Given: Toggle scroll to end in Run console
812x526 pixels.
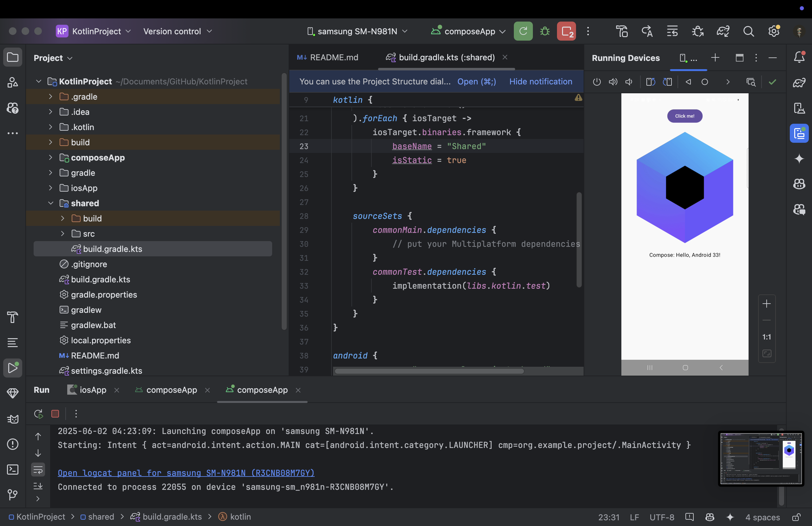Looking at the screenshot, I should point(38,486).
